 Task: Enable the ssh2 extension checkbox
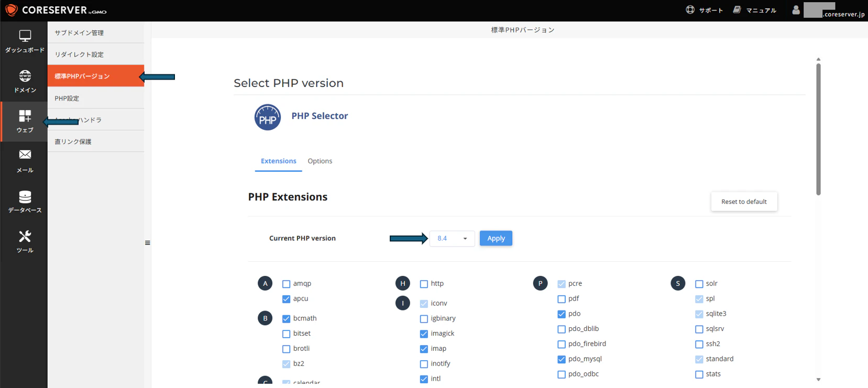click(x=699, y=344)
